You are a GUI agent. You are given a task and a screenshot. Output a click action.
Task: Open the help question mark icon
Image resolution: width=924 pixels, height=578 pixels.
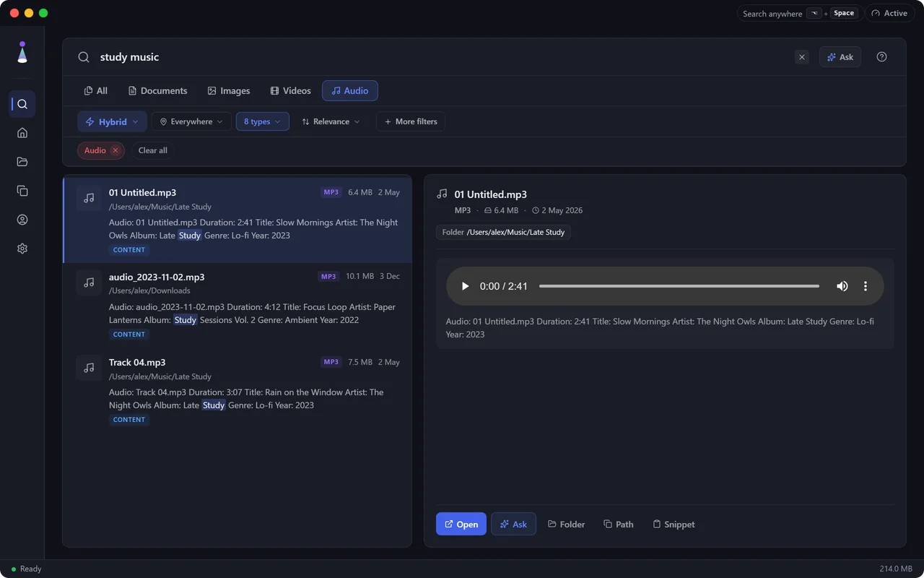(x=881, y=57)
